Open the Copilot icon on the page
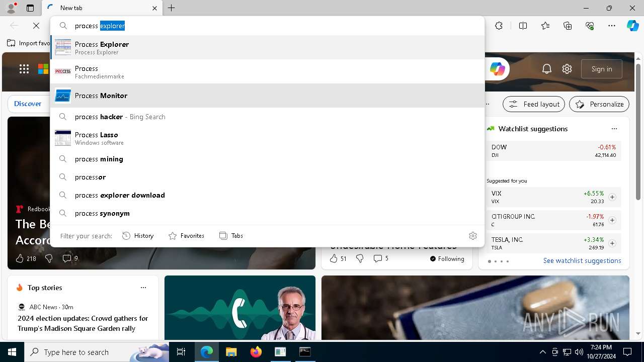Screen dimensions: 644x362 498,69
